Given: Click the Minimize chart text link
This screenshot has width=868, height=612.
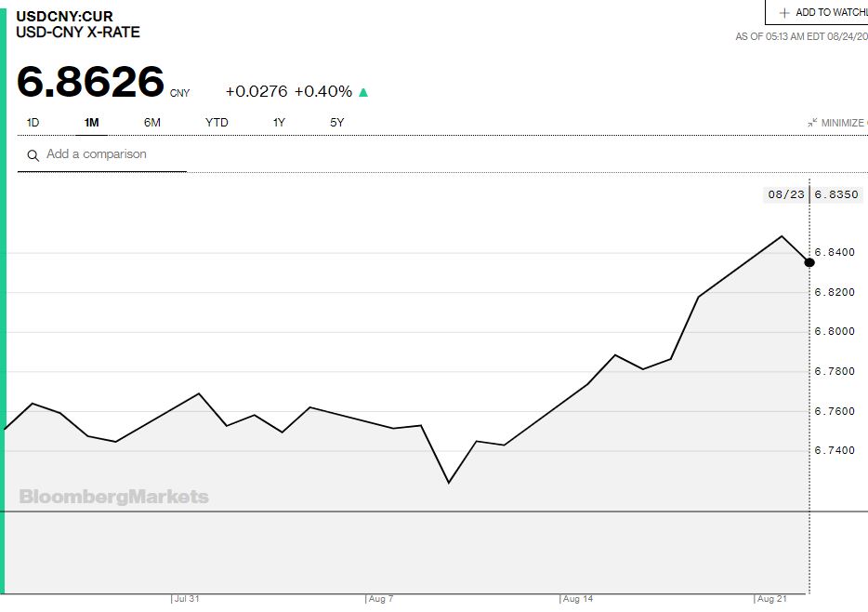Looking at the screenshot, I should (843, 123).
